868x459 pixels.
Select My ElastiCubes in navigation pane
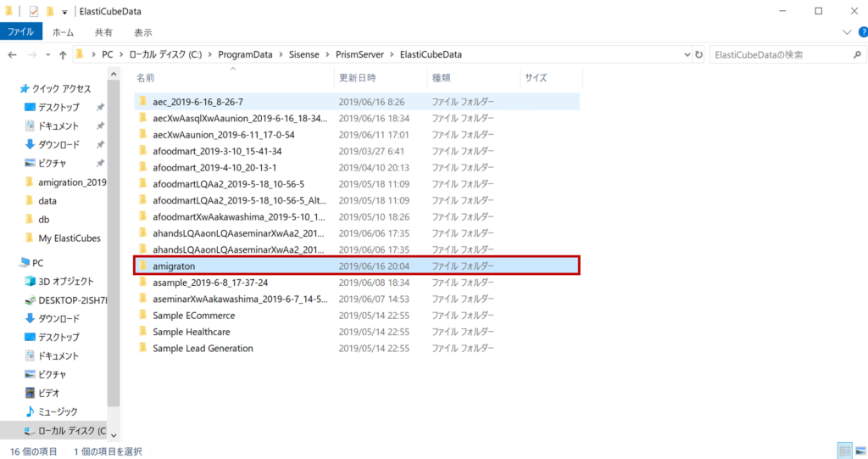point(69,238)
